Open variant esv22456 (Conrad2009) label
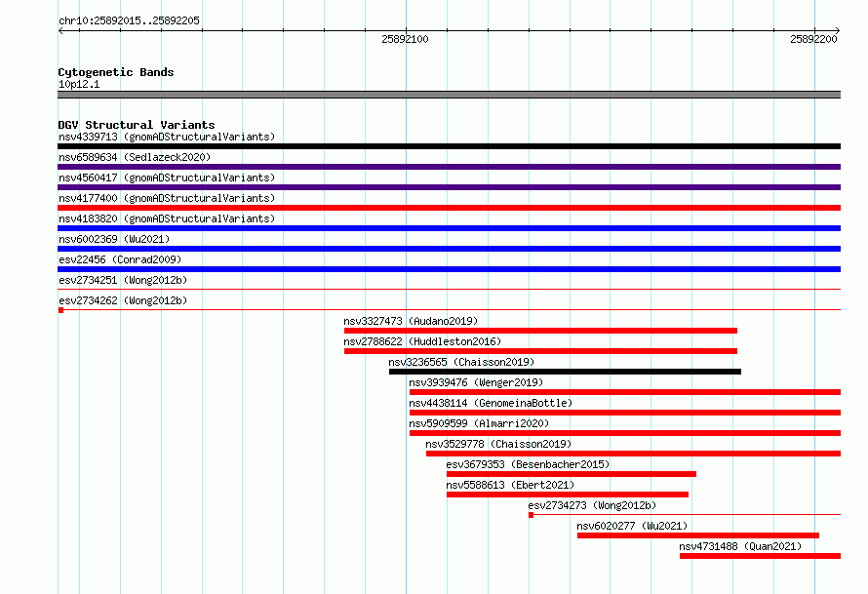This screenshot has height=594, width=868. [x=120, y=259]
